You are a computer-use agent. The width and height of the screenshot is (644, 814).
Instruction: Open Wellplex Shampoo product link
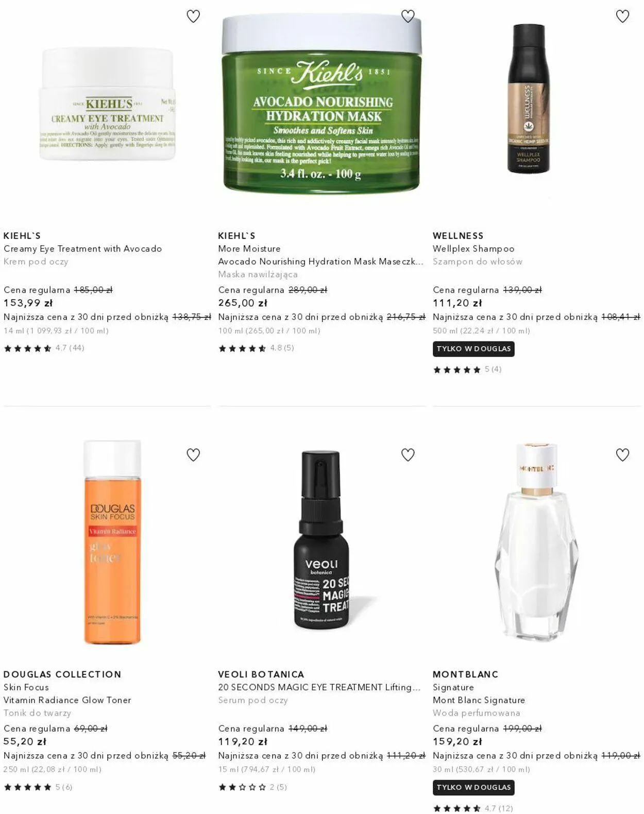click(473, 248)
